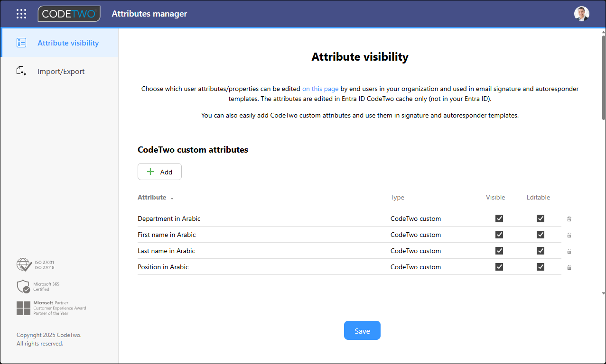The image size is (606, 364).
Task: Click the Type cell for Department in Arabic
Action: pos(416,218)
